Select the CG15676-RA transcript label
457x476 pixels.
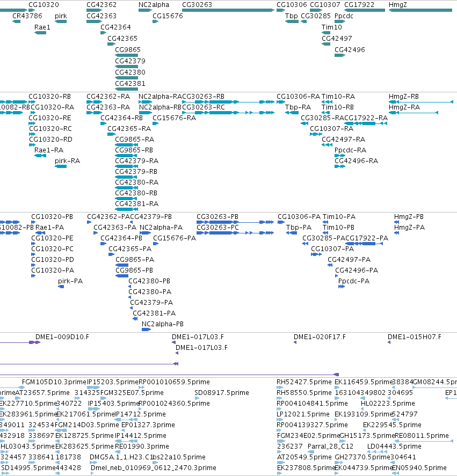pyautogui.click(x=174, y=118)
